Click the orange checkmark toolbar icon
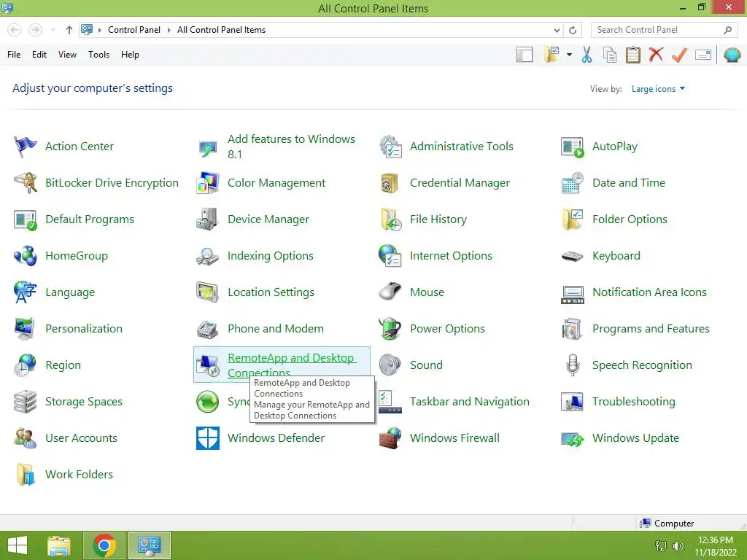The width and height of the screenshot is (747, 560). pyautogui.click(x=679, y=55)
